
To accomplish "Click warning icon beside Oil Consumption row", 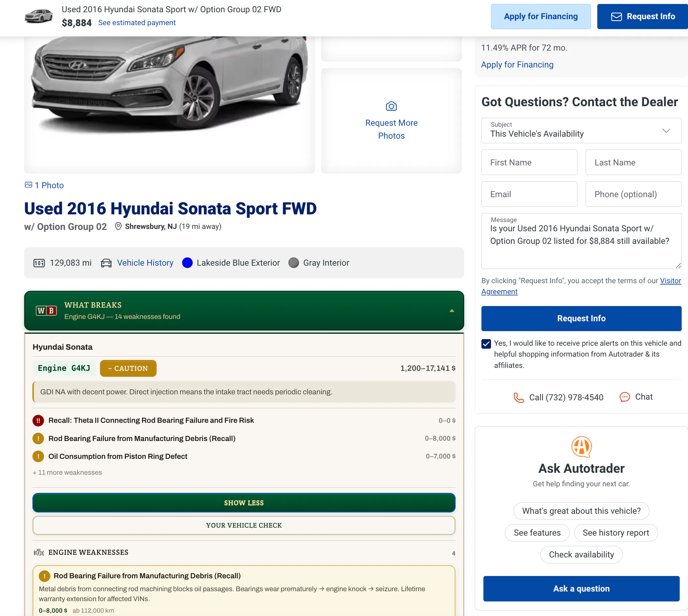I will [x=38, y=456].
